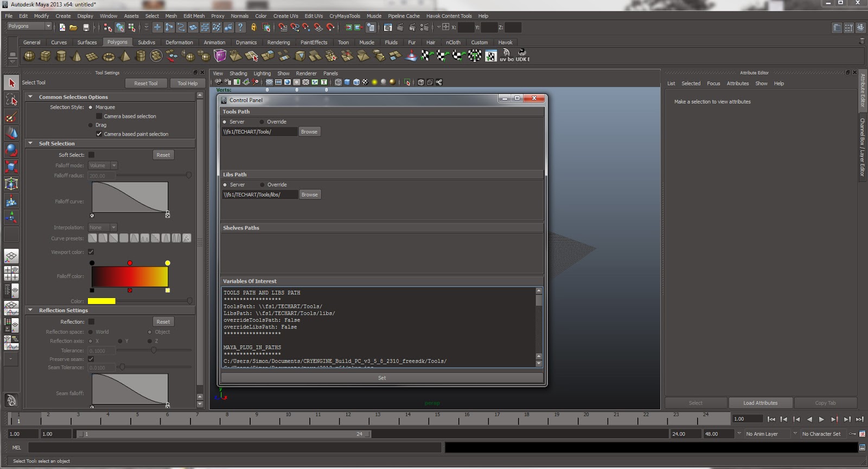Activate the Rotate tool in the toolbox

pos(11,150)
